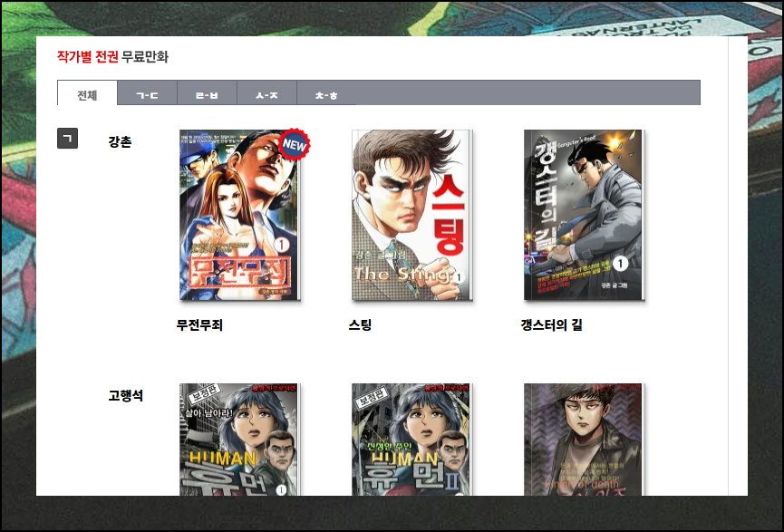Viewport: 784px width, 532px height.
Task: Click the ㄱ index marker icon
Action: click(x=67, y=139)
